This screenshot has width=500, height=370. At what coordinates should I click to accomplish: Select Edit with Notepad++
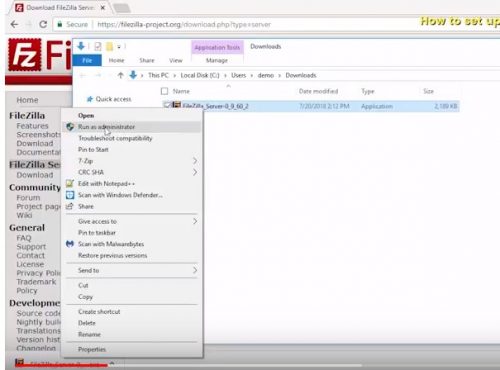106,183
